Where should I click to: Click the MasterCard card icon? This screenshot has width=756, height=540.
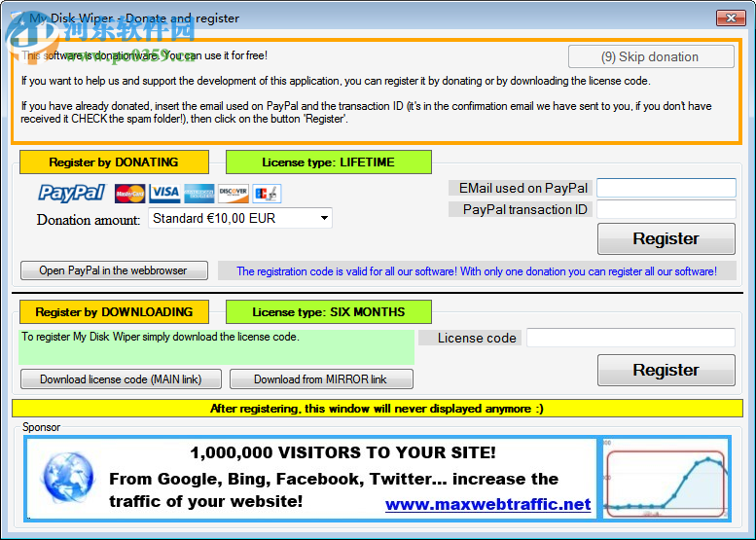[x=129, y=194]
